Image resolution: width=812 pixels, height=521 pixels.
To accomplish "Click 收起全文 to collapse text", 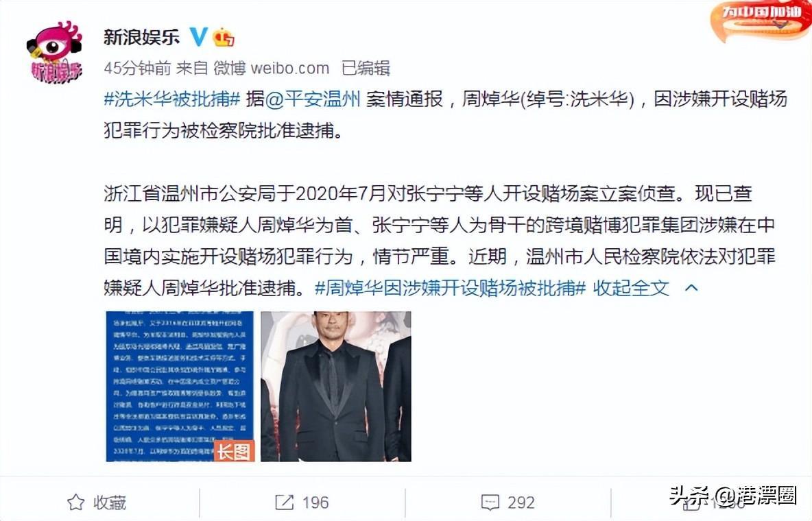I will pos(631,288).
